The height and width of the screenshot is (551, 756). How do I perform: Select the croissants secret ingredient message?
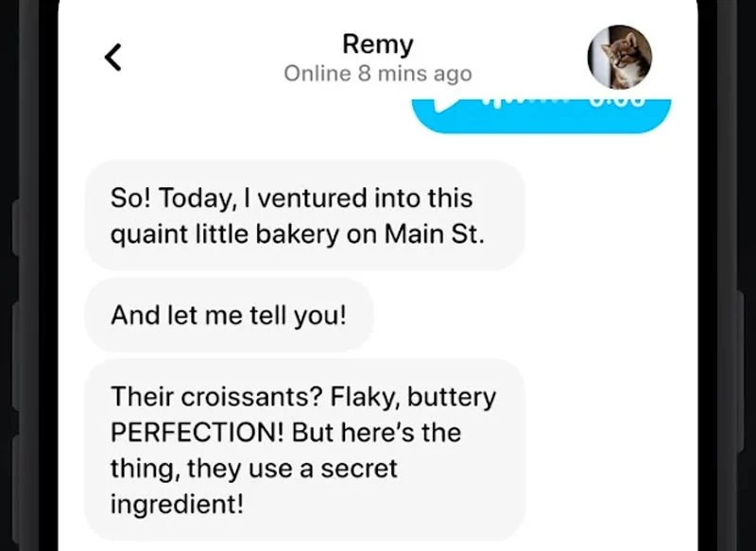tap(304, 450)
